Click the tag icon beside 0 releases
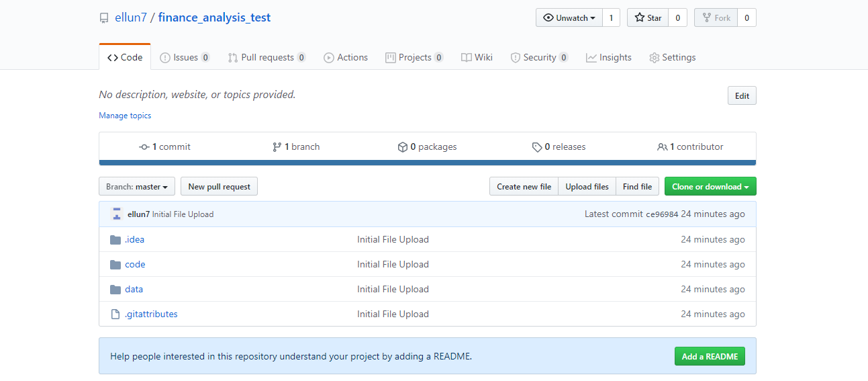Screen dimensions: 868x381 coord(537,147)
